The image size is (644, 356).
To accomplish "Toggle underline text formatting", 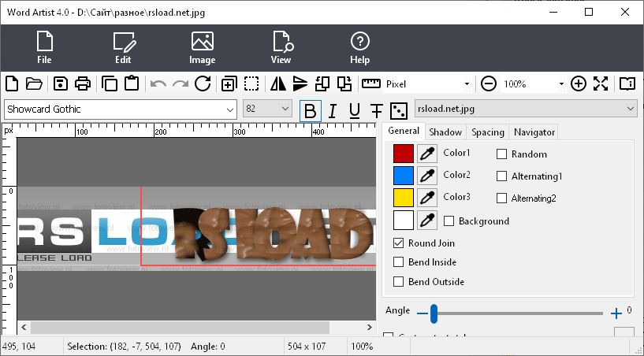I will [x=355, y=111].
